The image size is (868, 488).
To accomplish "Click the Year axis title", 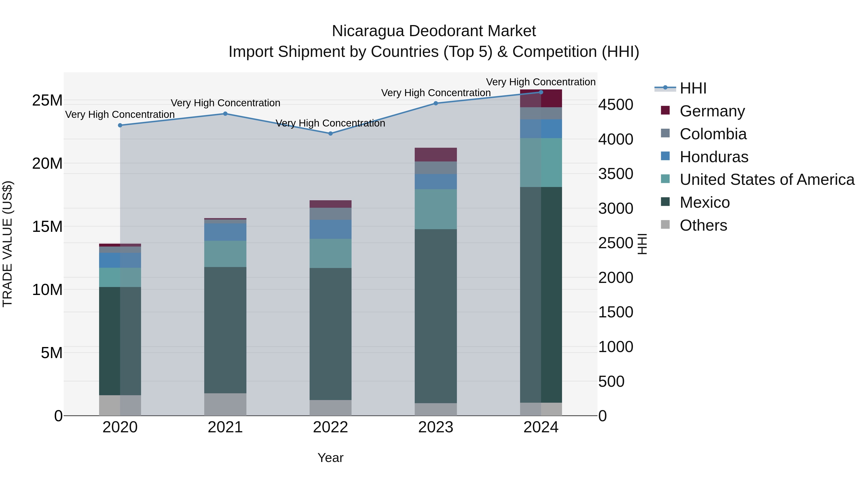I will (331, 458).
